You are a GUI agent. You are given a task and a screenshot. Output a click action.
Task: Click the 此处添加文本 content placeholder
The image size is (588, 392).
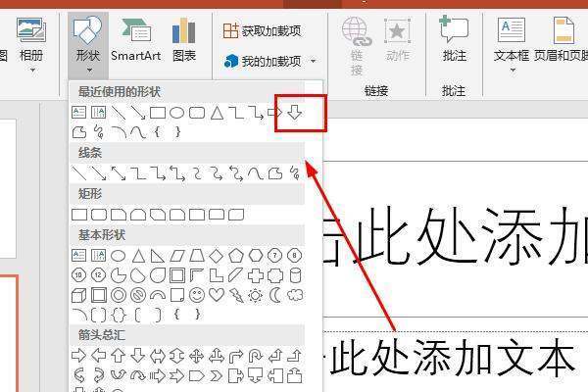[452, 357]
